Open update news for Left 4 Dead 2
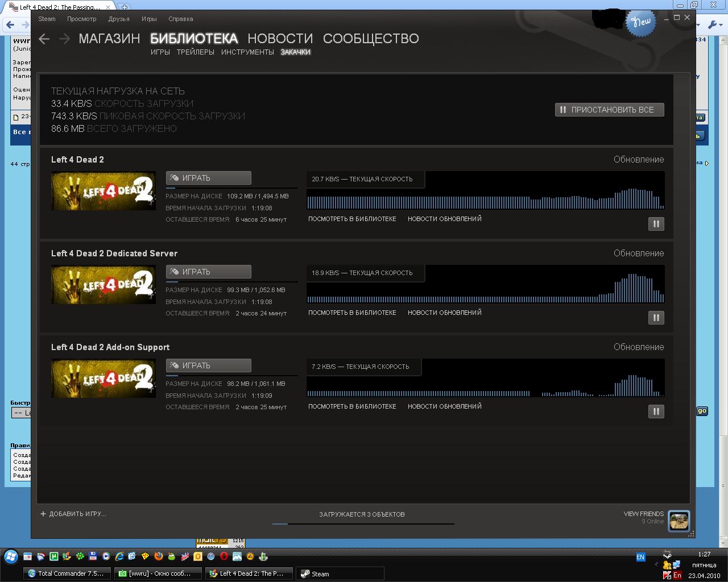Image resolution: width=728 pixels, height=582 pixels. (x=445, y=219)
